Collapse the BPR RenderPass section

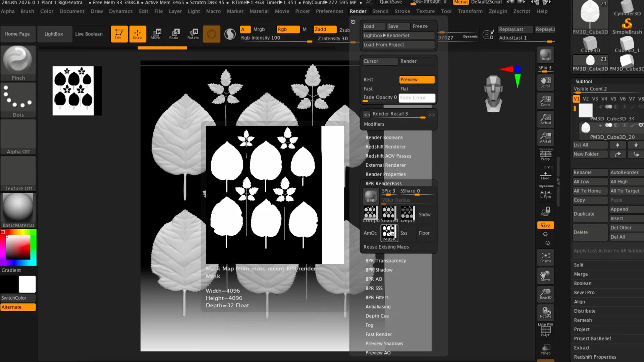[x=383, y=183]
